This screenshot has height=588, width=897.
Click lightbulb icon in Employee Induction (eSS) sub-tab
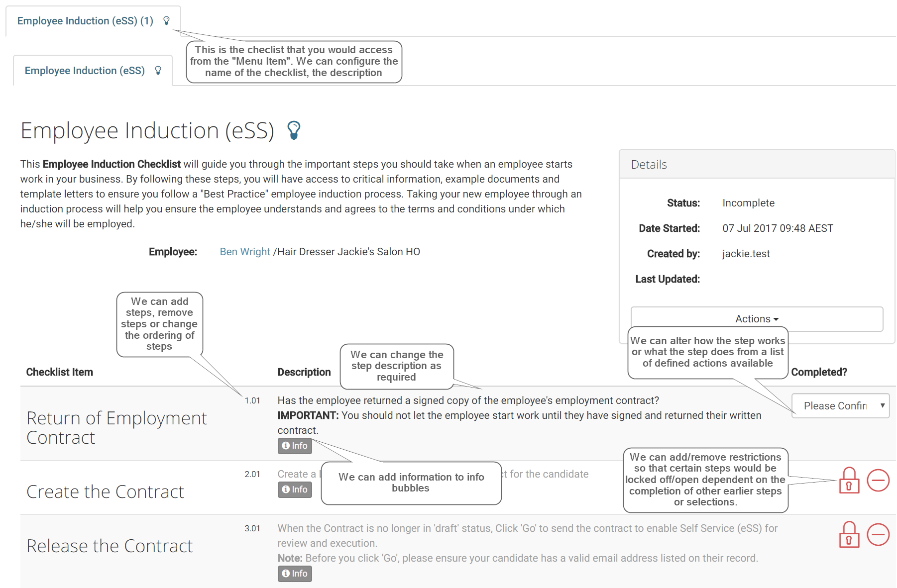pos(158,71)
